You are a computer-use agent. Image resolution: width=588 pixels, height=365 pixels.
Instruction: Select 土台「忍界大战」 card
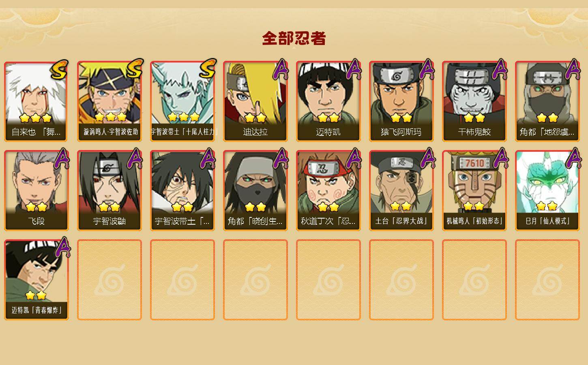tap(401, 191)
